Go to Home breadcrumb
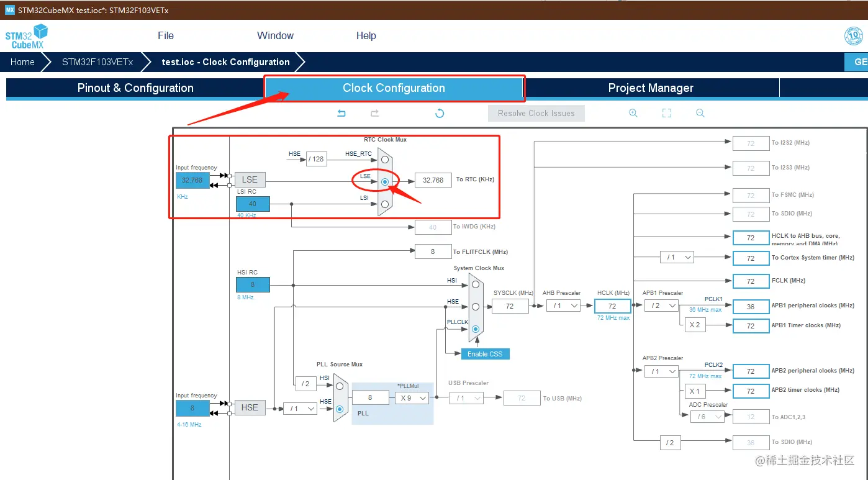The width and height of the screenshot is (868, 480). (22, 62)
